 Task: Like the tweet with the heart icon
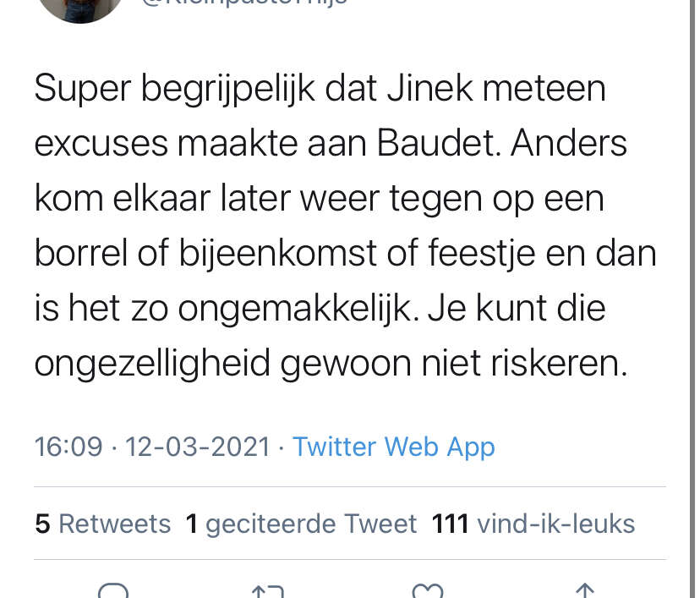(427, 590)
